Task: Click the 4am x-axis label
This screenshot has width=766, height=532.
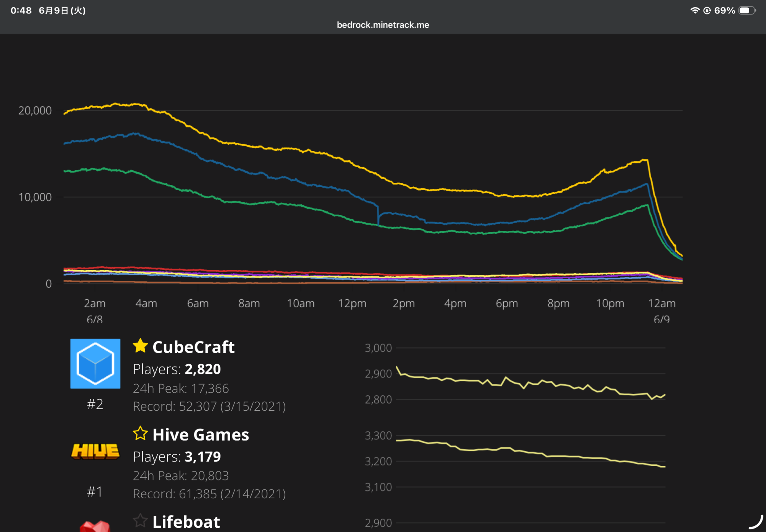Action: click(x=146, y=304)
